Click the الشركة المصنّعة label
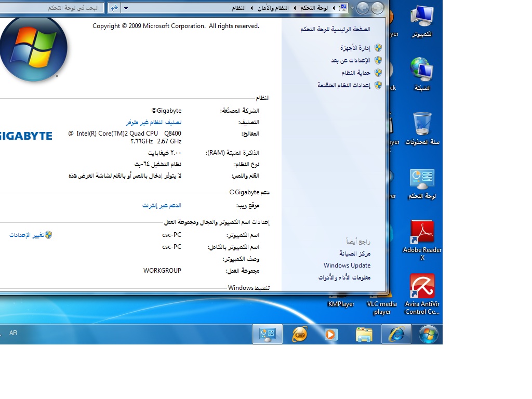Image resolution: width=532 pixels, height=399 pixels. tap(240, 111)
